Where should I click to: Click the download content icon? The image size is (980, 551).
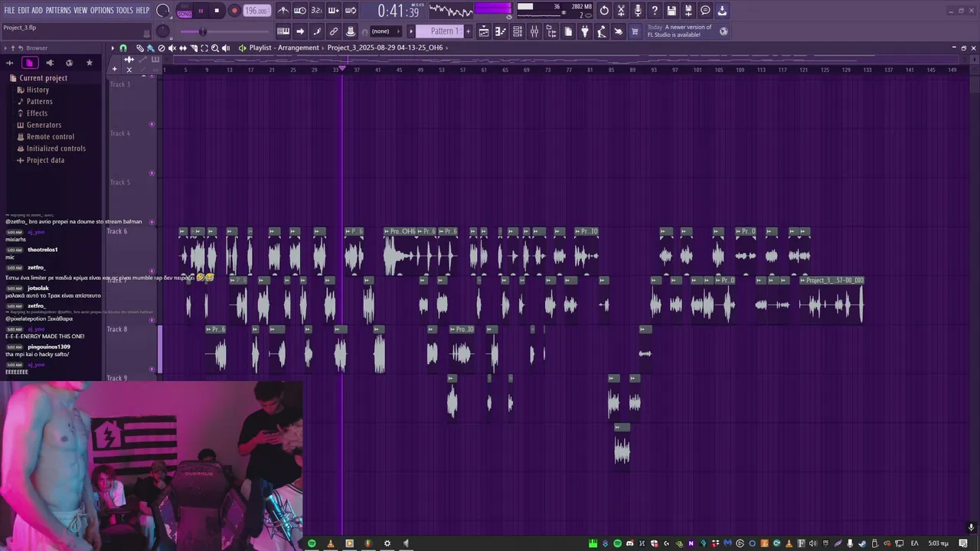pyautogui.click(x=722, y=11)
